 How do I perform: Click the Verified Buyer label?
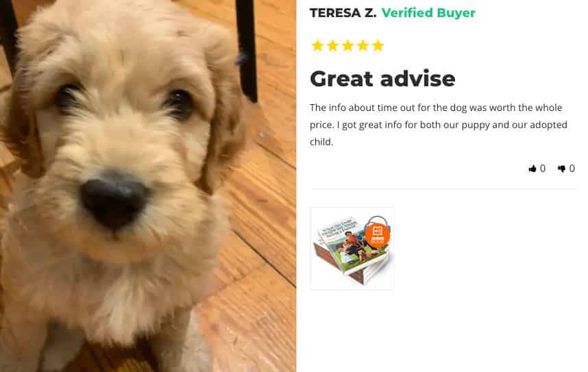coord(428,13)
